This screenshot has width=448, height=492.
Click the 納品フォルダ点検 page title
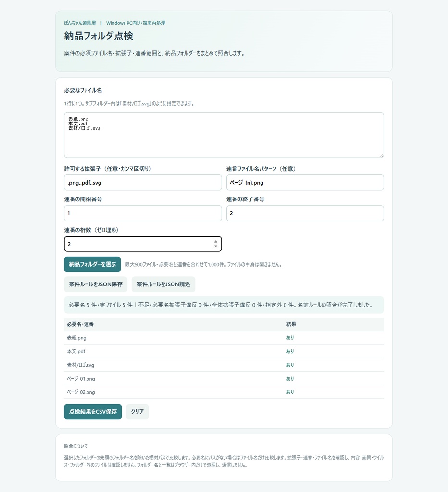(x=99, y=36)
